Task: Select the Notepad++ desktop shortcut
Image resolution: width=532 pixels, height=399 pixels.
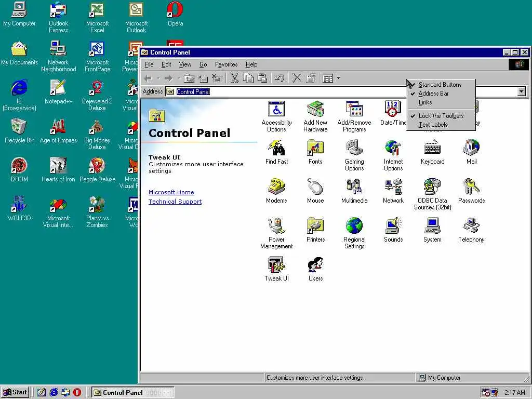Action: click(x=58, y=92)
